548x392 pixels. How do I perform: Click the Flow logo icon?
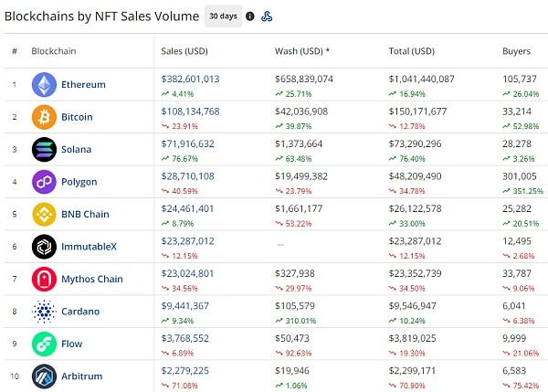pyautogui.click(x=44, y=344)
